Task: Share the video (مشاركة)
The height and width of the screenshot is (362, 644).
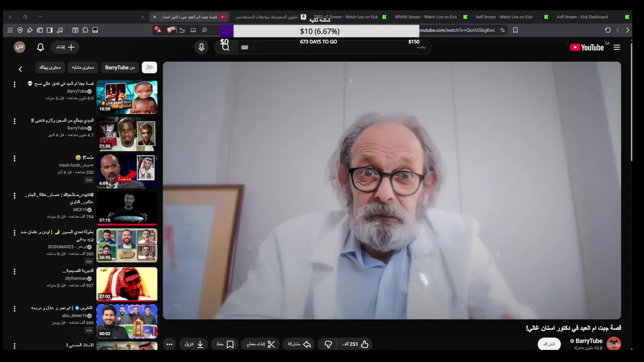Action: 299,344
